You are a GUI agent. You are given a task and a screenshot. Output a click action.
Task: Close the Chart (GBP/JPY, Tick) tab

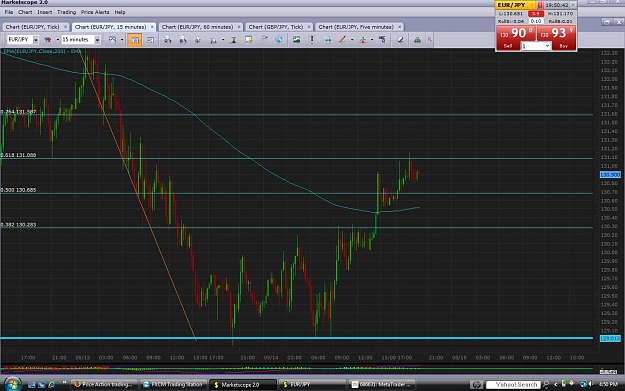pos(309,27)
